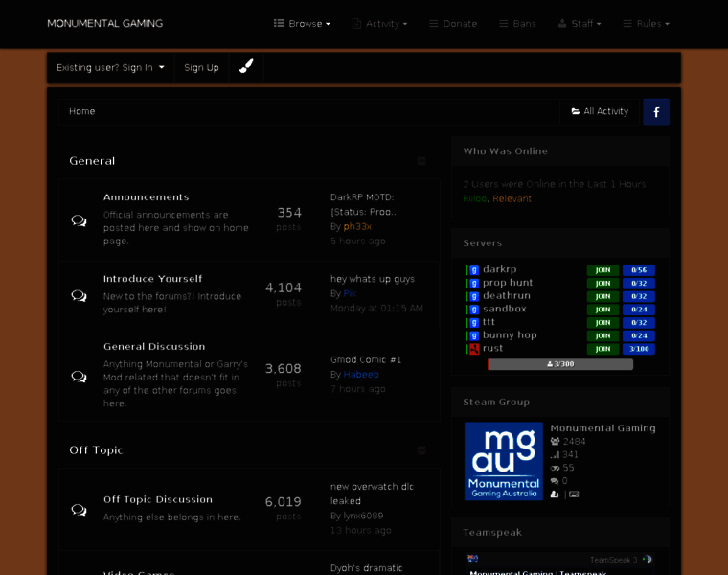Click the ttt server game icon
728x575 pixels.
(x=474, y=322)
